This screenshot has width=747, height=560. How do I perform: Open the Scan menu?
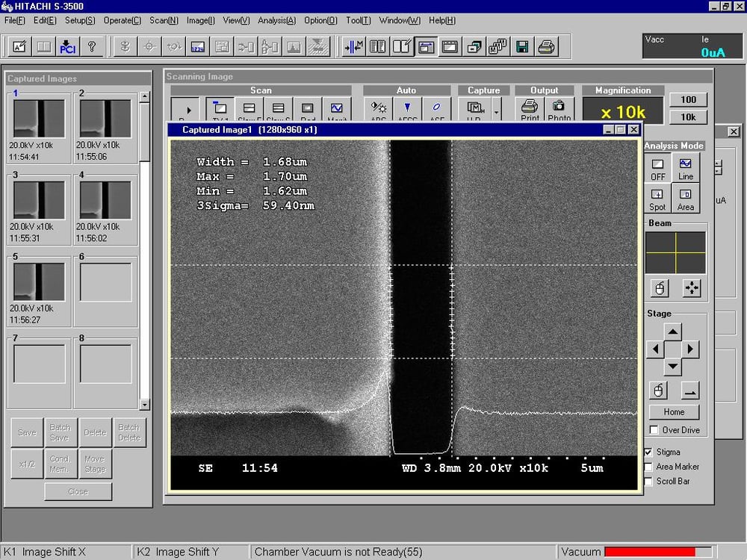coord(164,21)
